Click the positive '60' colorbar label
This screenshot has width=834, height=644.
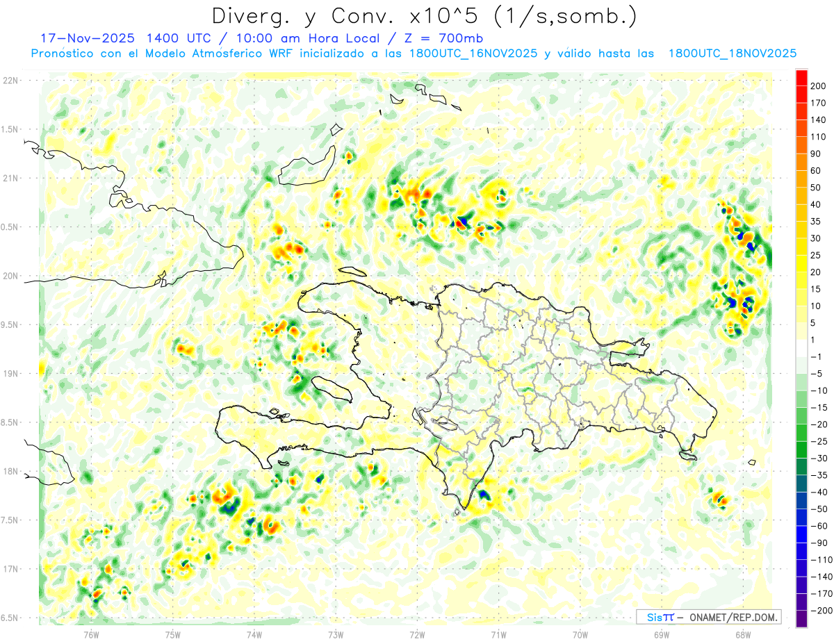[816, 171]
